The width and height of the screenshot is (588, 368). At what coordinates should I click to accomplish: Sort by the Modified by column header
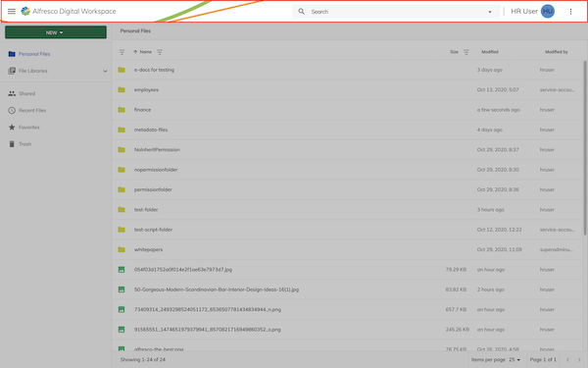[556, 52]
